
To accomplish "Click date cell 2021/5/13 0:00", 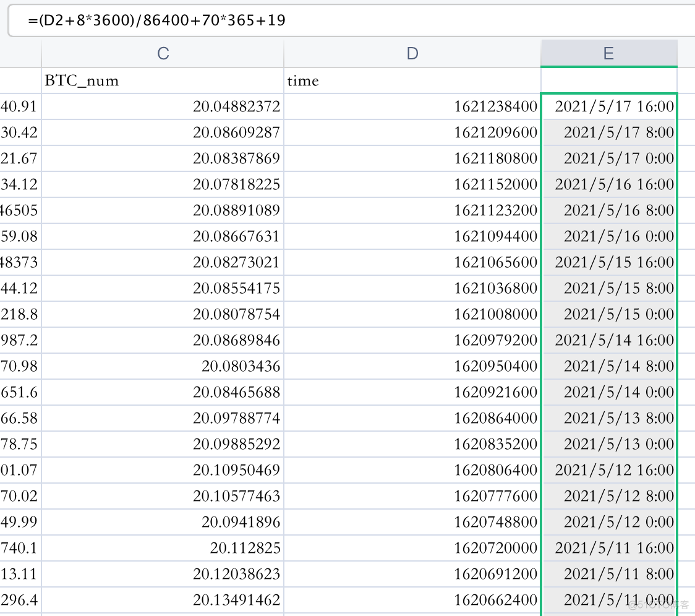I will (609, 444).
